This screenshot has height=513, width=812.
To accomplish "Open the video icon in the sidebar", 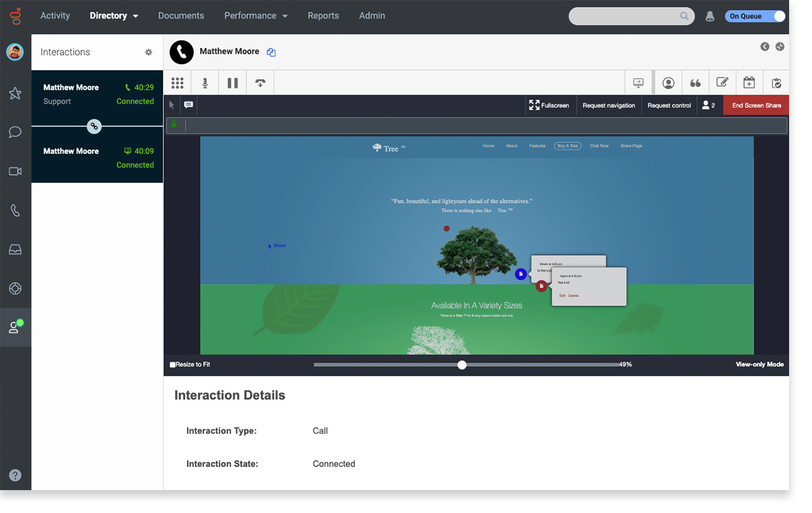I will (15, 171).
